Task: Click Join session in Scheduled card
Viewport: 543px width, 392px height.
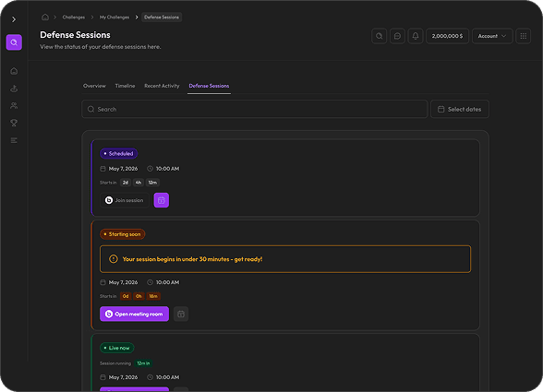Action: click(x=125, y=200)
